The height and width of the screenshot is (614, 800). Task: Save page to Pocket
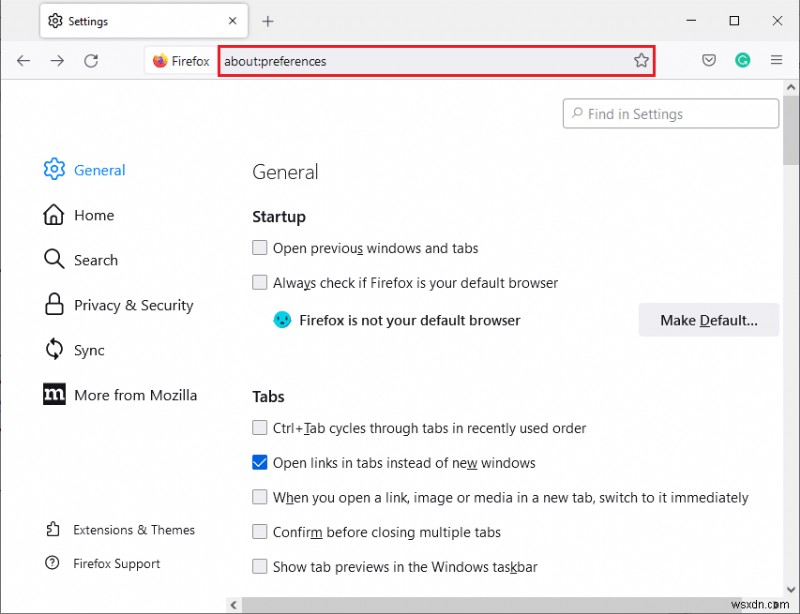point(709,60)
